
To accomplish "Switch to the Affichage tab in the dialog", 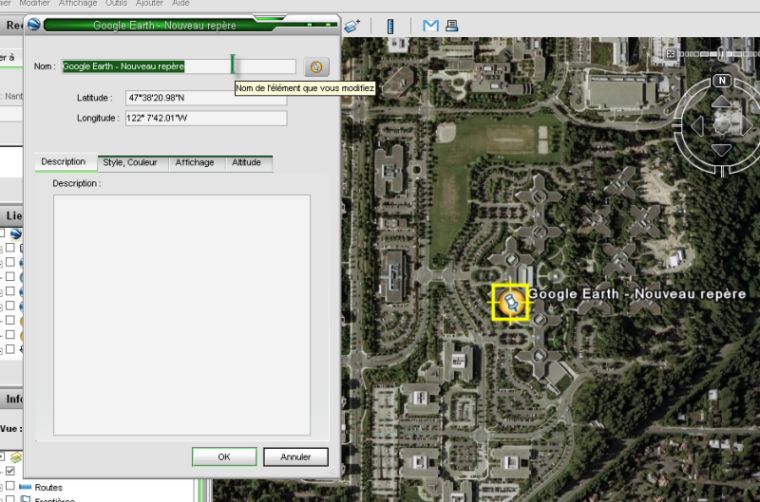I will [194, 163].
